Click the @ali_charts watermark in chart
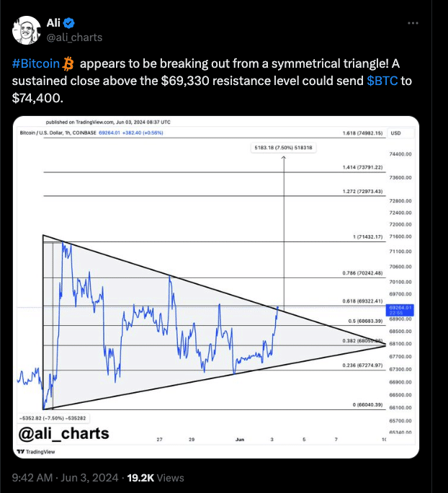This screenshot has width=448, height=493. pos(64,434)
